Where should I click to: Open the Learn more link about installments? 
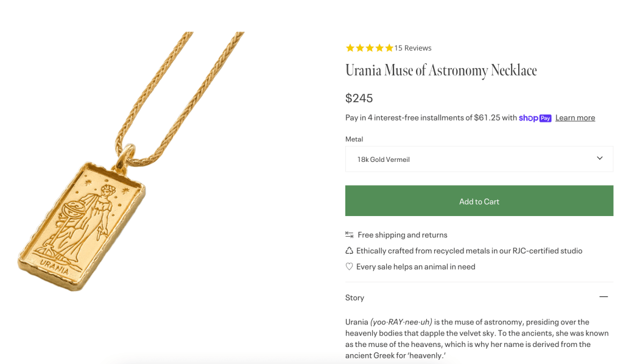pyautogui.click(x=575, y=117)
